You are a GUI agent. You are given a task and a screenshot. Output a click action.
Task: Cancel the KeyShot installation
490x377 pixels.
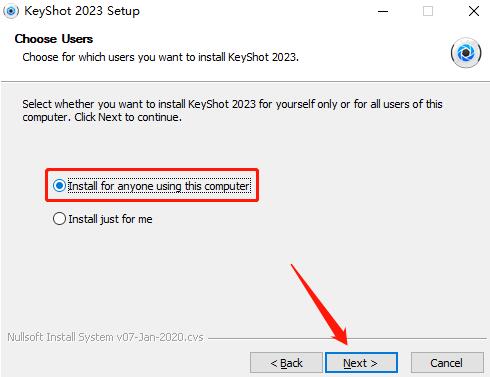447,363
